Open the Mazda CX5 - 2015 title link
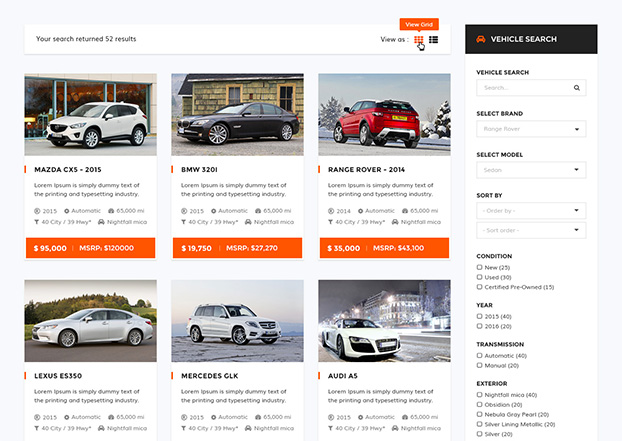This screenshot has width=622, height=441. point(68,170)
